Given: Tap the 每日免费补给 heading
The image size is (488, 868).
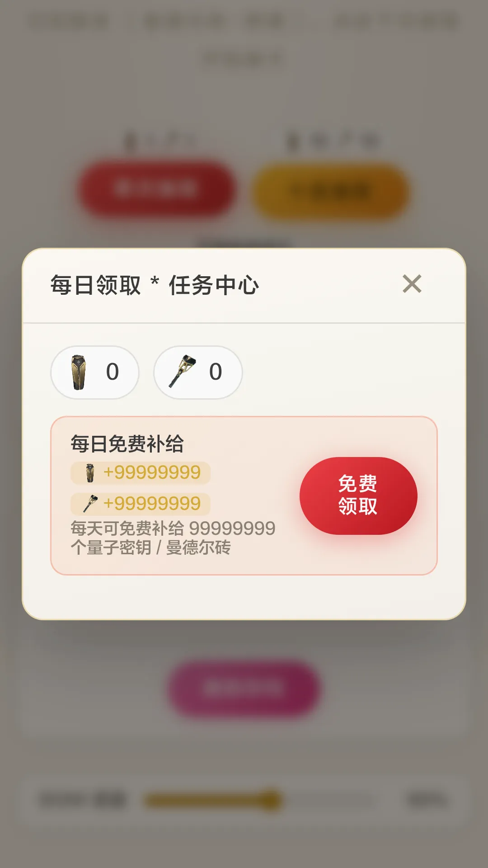Looking at the screenshot, I should pyautogui.click(x=127, y=443).
